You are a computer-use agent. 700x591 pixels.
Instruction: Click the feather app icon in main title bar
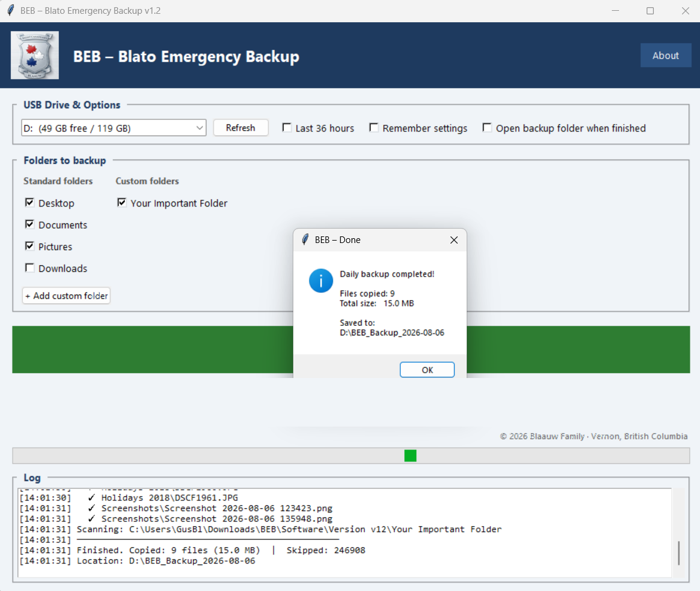(x=10, y=10)
